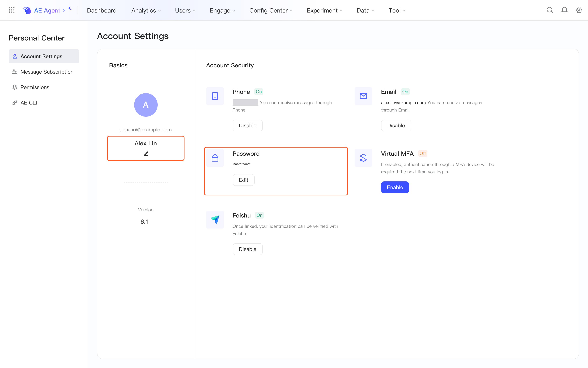Viewport: 588px width, 368px height.
Task: Click the Email On status badge
Action: (x=405, y=92)
